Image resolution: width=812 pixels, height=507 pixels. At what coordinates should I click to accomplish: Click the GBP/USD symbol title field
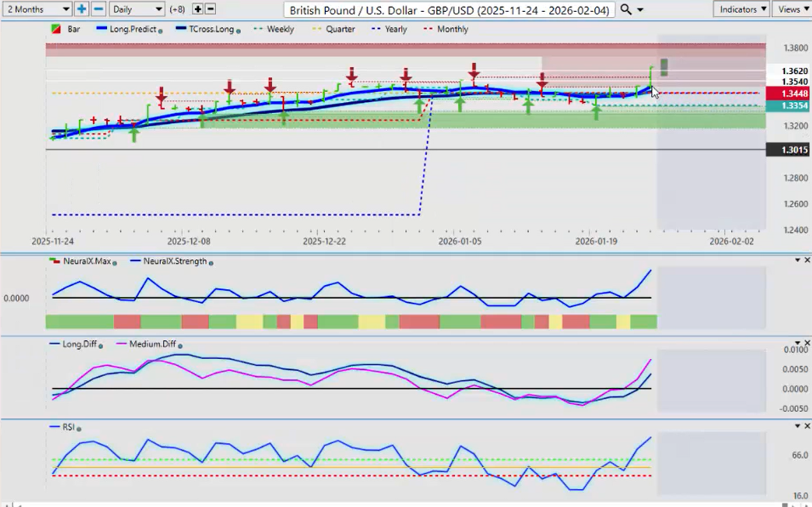(x=449, y=9)
